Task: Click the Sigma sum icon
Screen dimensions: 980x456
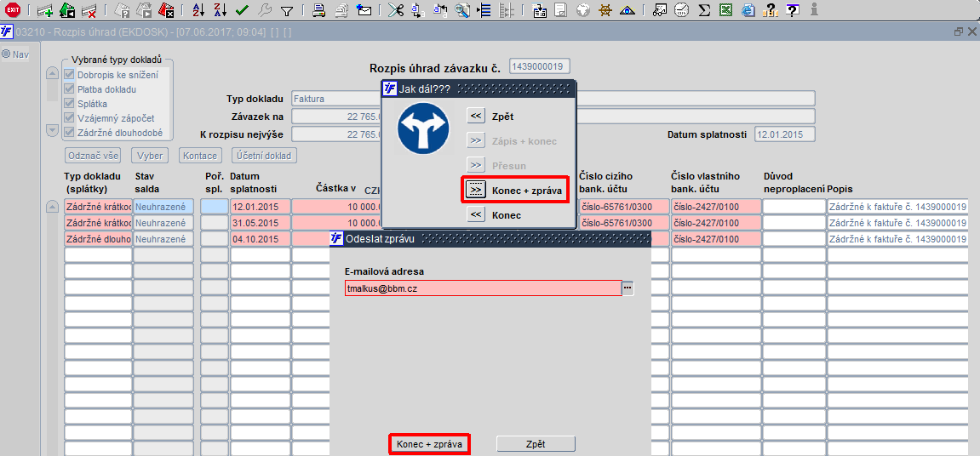Action: click(704, 10)
